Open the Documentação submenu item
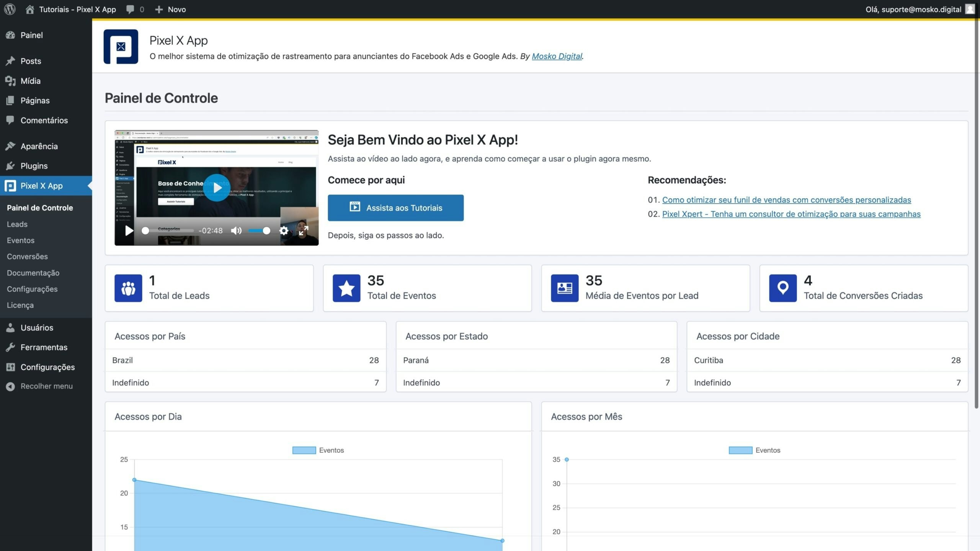The image size is (980, 551). 33,273
